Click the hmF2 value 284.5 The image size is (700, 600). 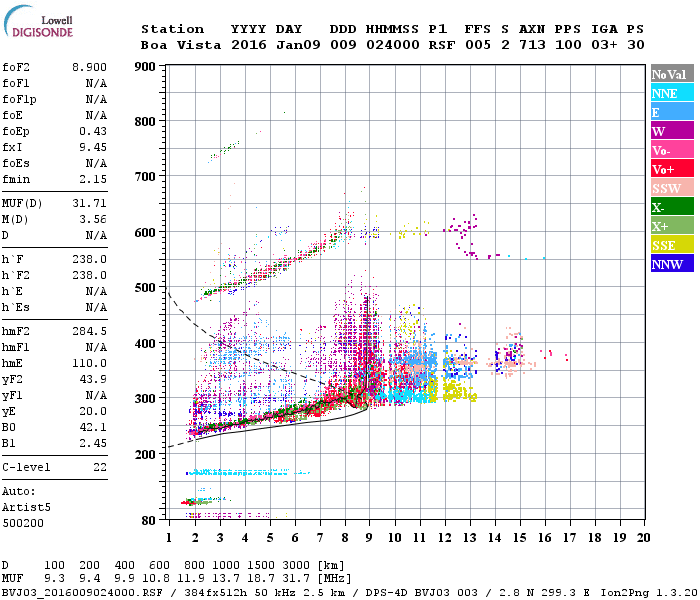pos(89,331)
